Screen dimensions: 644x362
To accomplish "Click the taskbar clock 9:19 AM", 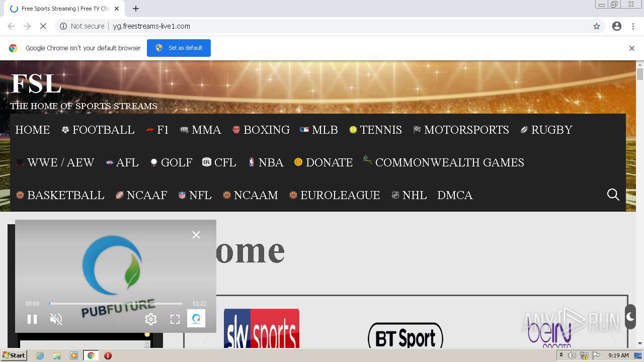I will tap(618, 355).
